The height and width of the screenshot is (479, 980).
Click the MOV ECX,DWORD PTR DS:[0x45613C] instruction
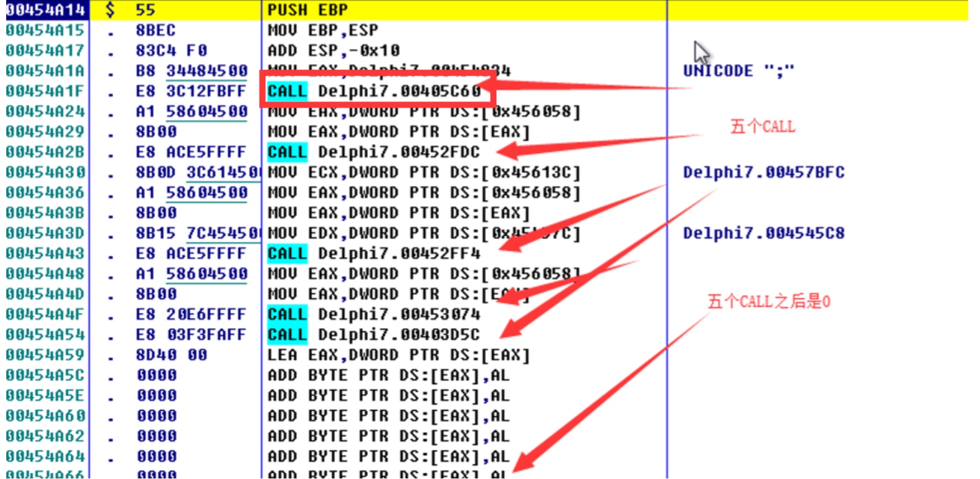(424, 172)
